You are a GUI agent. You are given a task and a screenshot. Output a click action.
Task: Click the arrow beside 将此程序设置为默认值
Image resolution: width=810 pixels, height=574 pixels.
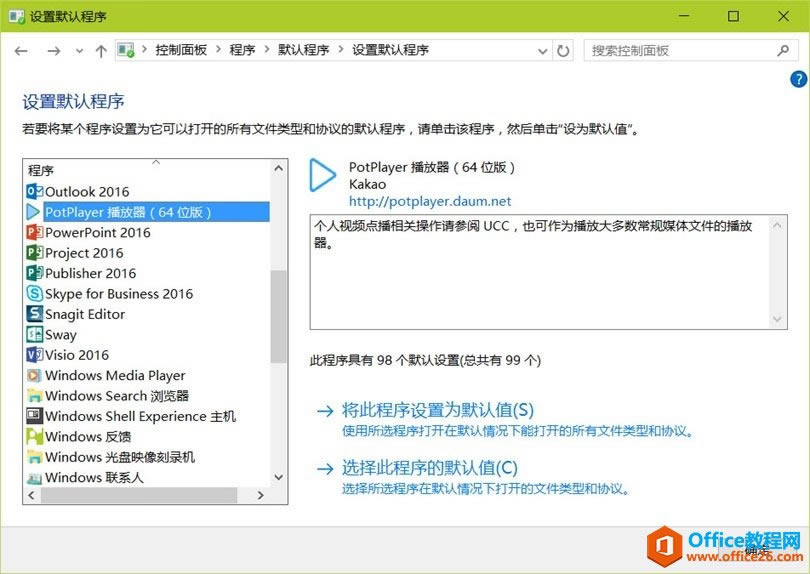[x=325, y=411]
